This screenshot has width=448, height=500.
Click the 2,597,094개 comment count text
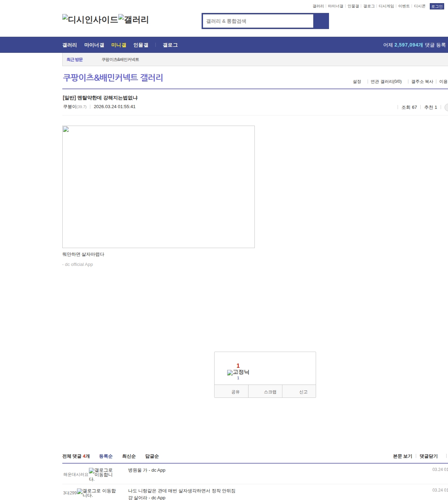[408, 45]
